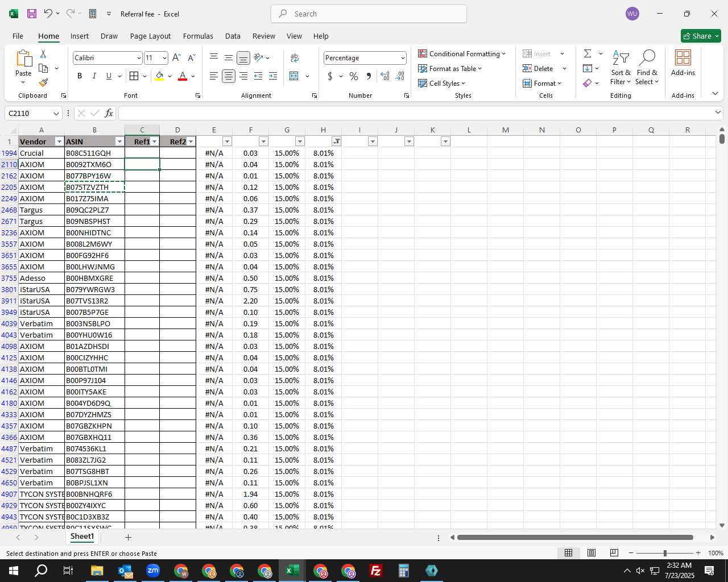Click the Decrease Decimal icon
This screenshot has width=728, height=582.
400,76
